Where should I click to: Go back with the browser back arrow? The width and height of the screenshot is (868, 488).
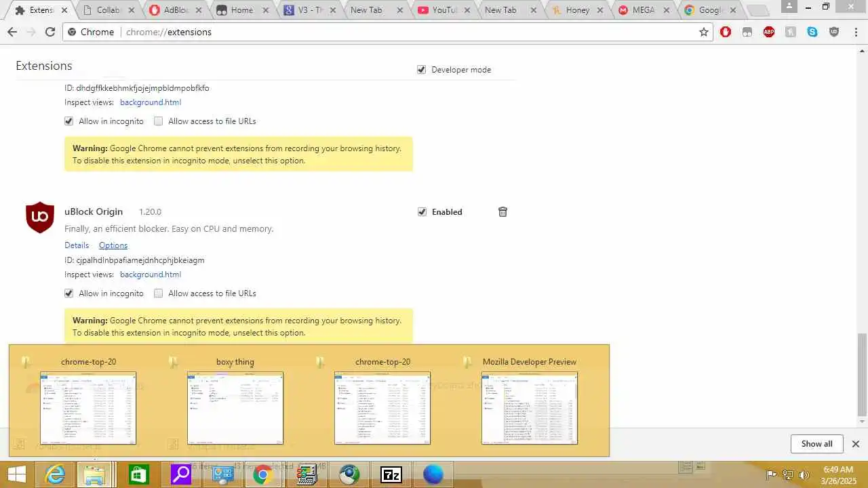(12, 32)
